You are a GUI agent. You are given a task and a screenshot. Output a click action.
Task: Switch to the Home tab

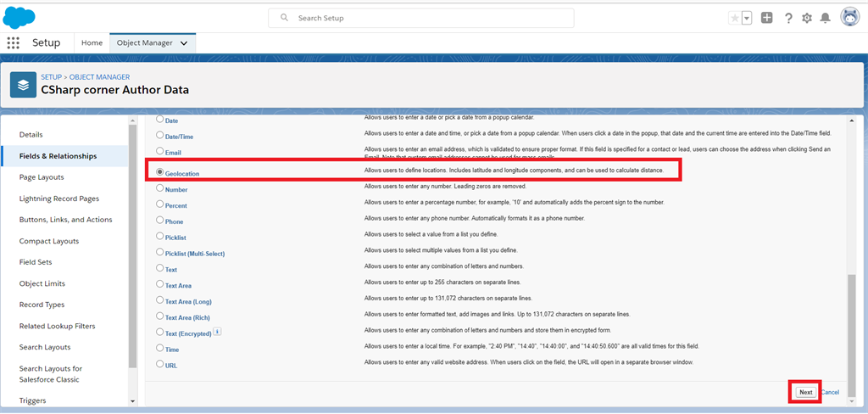(x=92, y=42)
